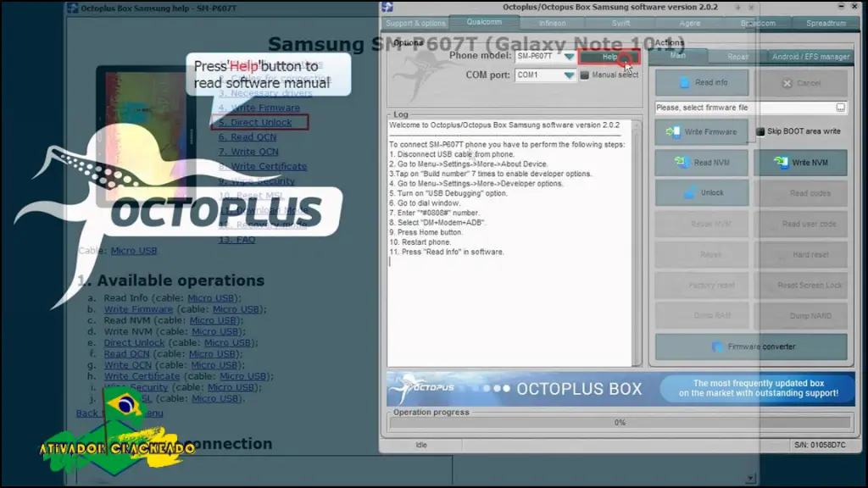Click the COM port combo box showing COM1
868x488 pixels.
tap(545, 75)
